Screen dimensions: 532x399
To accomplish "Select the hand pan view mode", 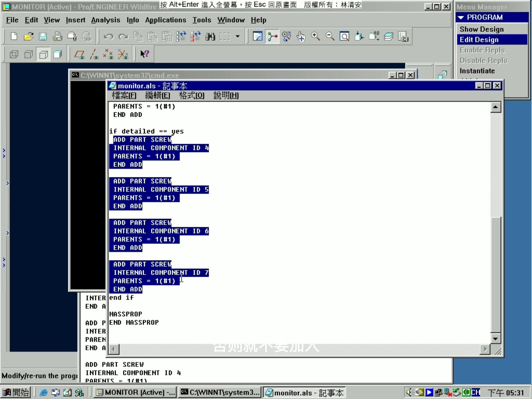I will (301, 36).
